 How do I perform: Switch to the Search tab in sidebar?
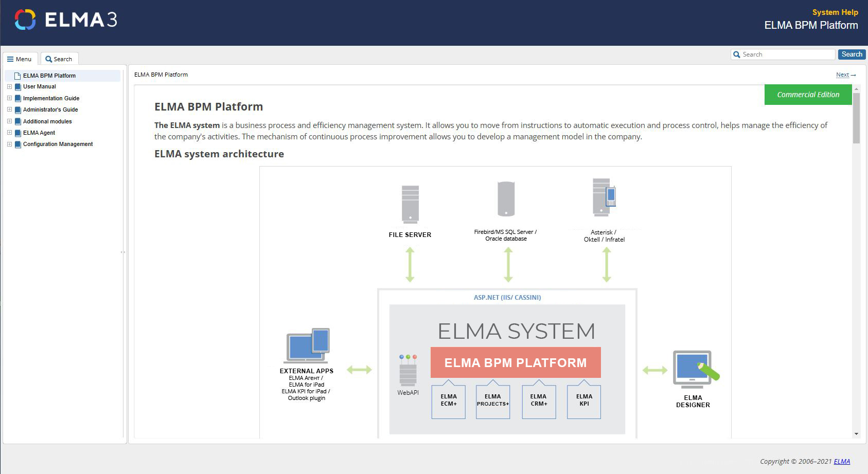59,59
